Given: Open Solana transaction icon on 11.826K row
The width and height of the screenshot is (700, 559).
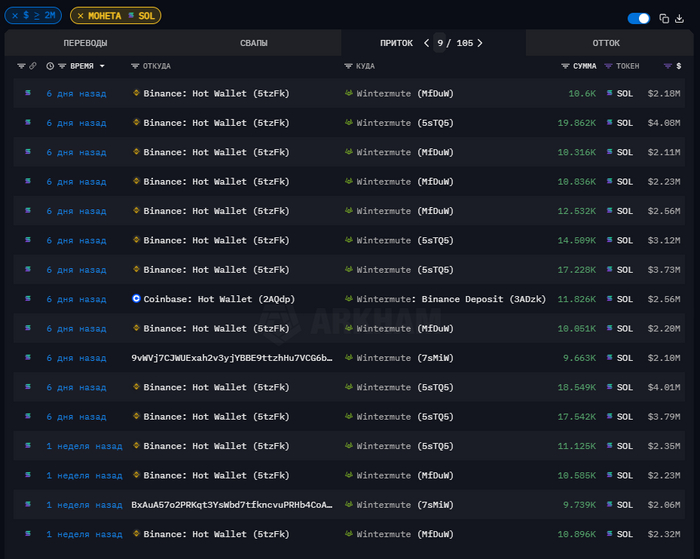Looking at the screenshot, I should tap(28, 299).
